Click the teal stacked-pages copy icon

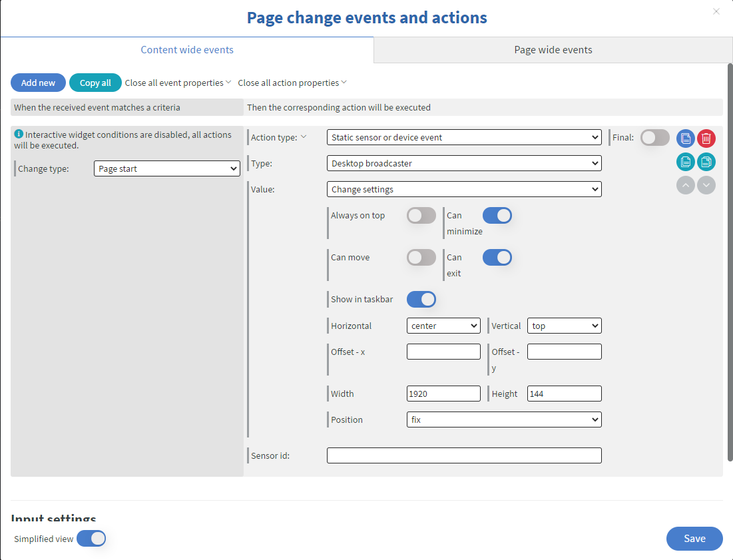[x=706, y=162]
